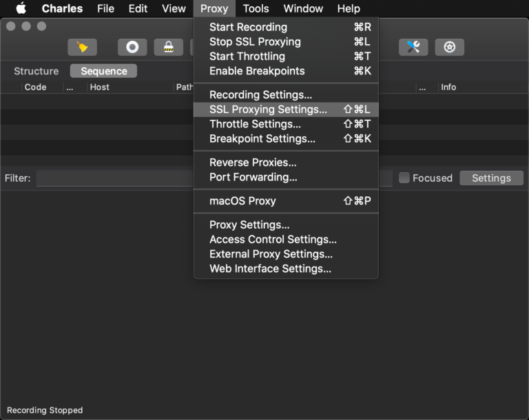529x420 pixels.
Task: Sort by the Path column header
Action: coord(184,87)
